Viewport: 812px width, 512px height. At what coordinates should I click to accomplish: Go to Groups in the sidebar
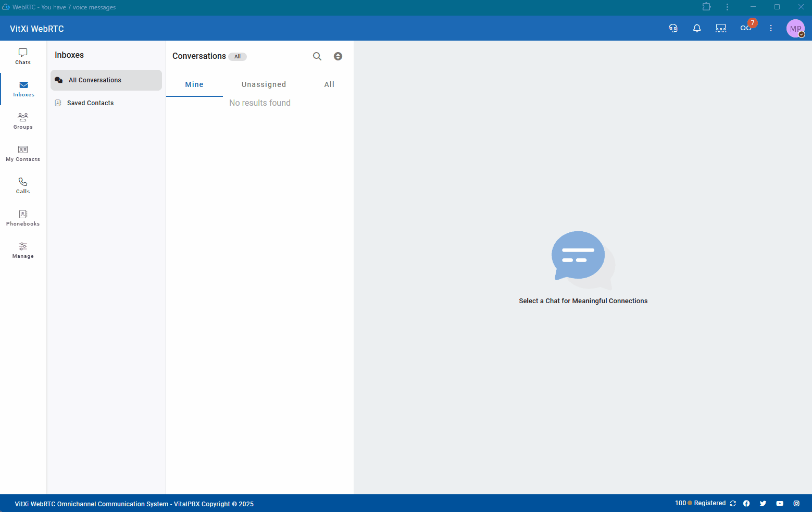(x=23, y=121)
